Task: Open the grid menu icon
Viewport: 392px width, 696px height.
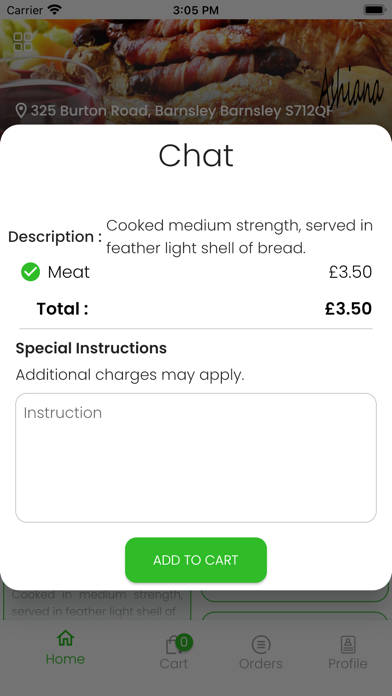Action: click(23, 41)
